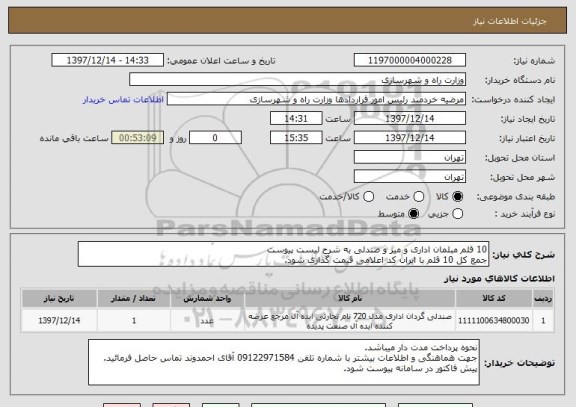Choose the متوسط purchase process option

(414, 214)
